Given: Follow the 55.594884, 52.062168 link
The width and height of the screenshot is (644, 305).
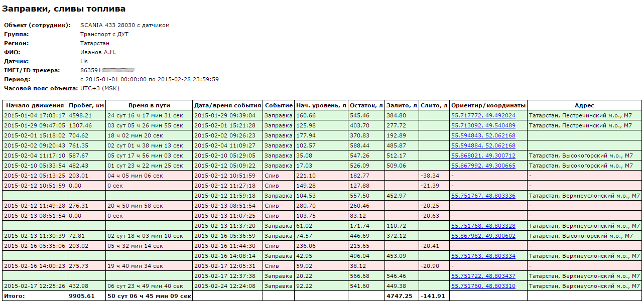Looking at the screenshot, I should [x=483, y=145].
